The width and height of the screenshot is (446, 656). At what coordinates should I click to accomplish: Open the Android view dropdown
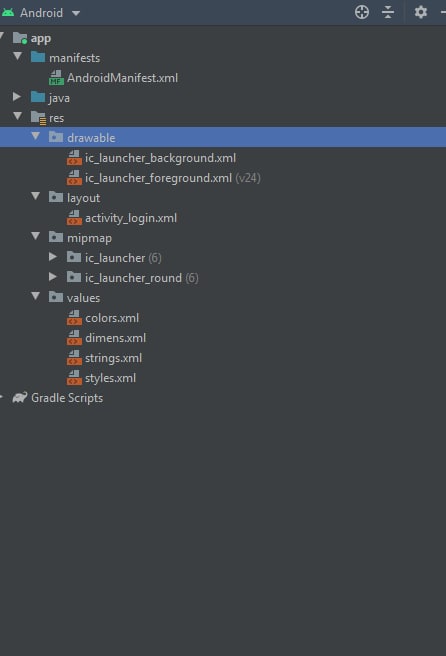pos(76,13)
